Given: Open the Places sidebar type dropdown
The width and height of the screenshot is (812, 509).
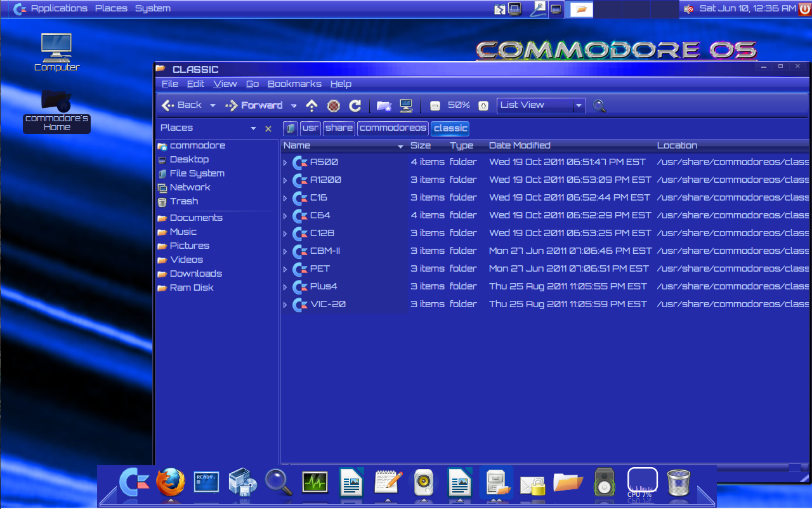Looking at the screenshot, I should (253, 128).
